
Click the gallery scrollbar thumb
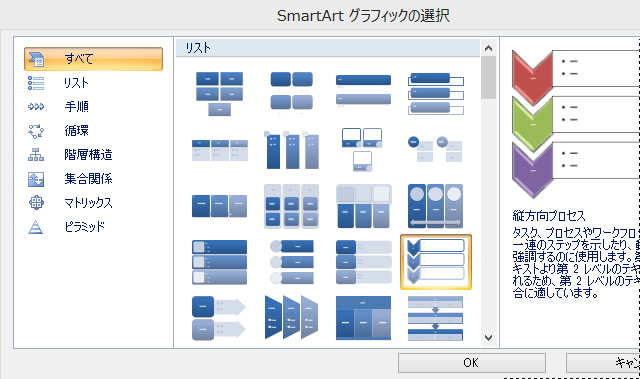point(488,78)
